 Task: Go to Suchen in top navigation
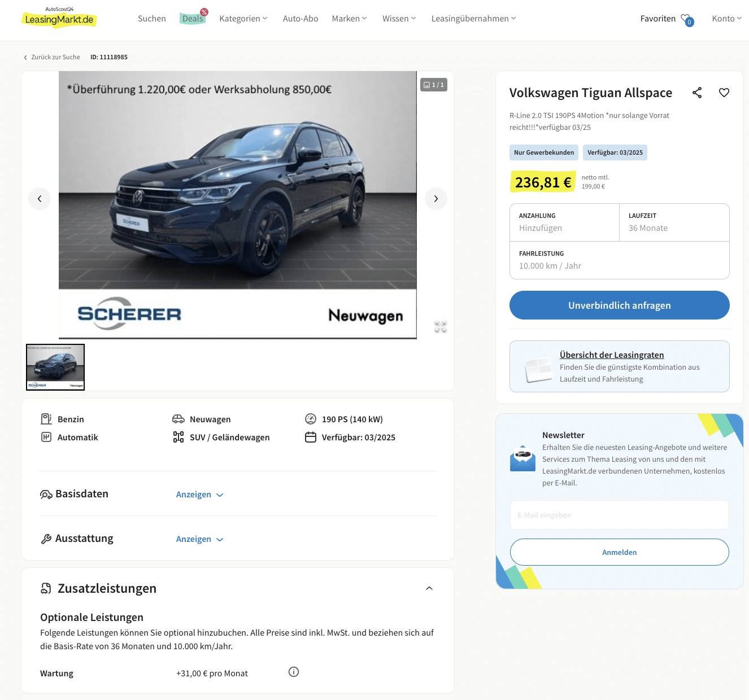[152, 19]
